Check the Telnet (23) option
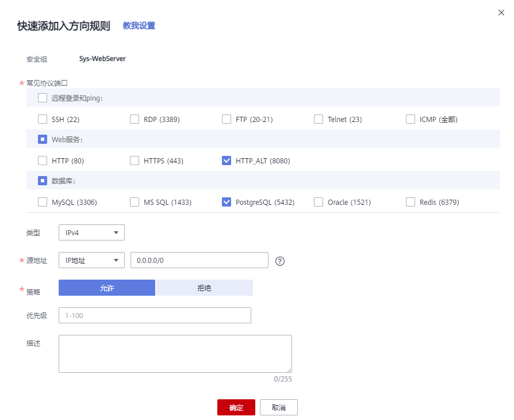Screen dimensions: 514x420 pos(319,119)
